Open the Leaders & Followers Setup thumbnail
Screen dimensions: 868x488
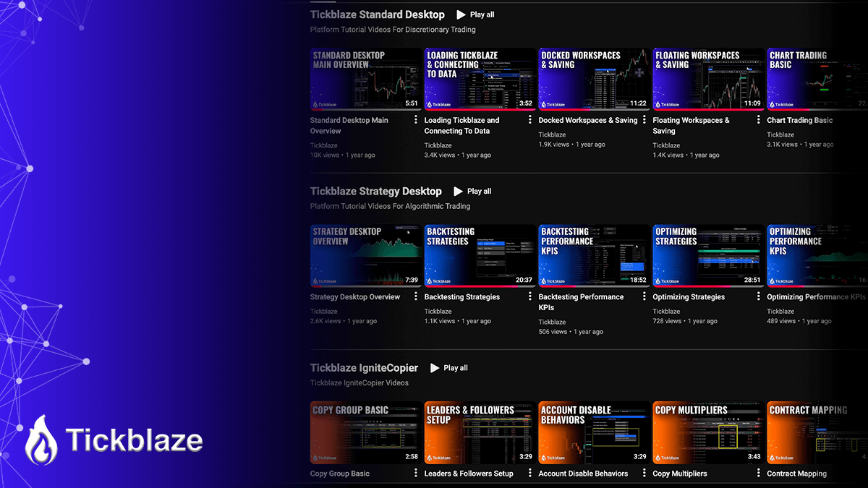(x=480, y=432)
